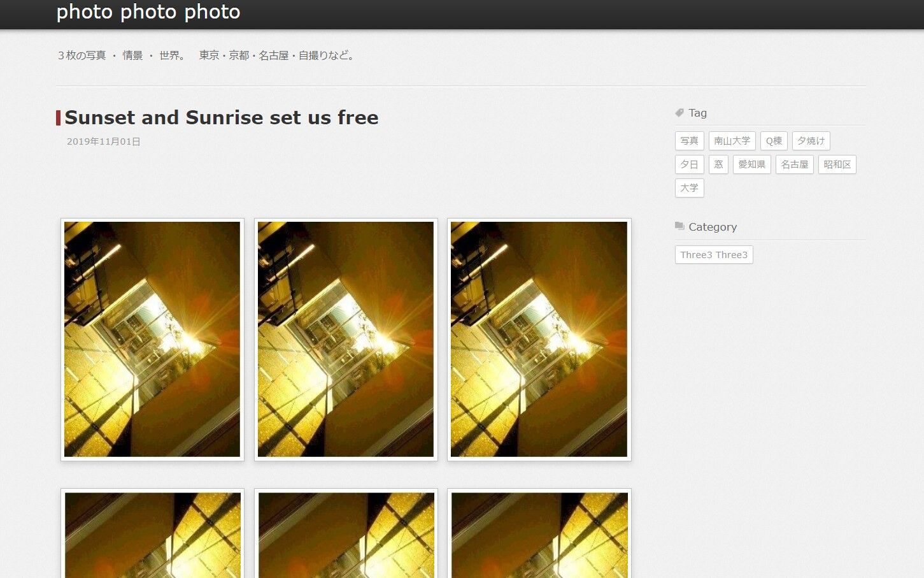Open the third sunset photo in the top row
The width and height of the screenshot is (924, 578).
(539, 339)
